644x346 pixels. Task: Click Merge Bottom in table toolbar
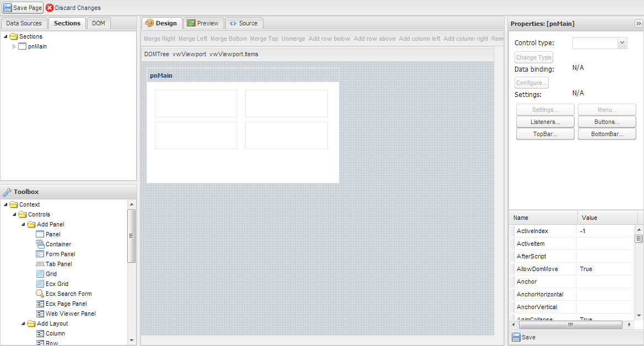pyautogui.click(x=229, y=39)
